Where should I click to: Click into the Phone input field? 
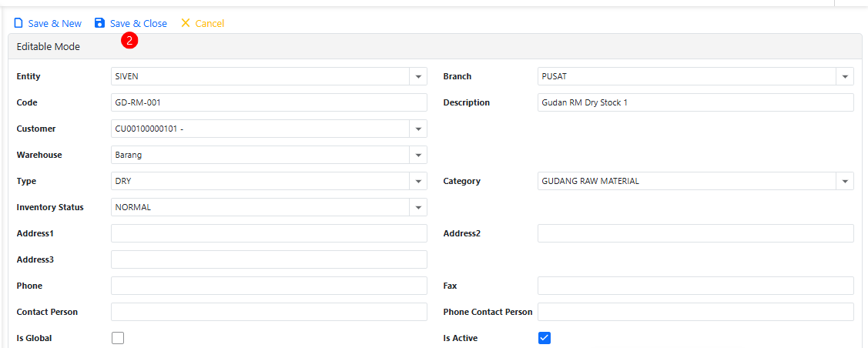[x=269, y=286]
